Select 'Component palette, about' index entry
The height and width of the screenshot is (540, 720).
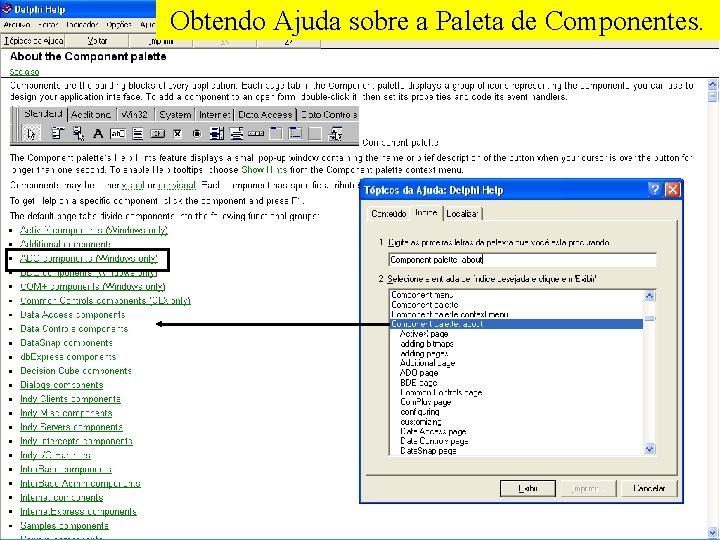coord(516,324)
